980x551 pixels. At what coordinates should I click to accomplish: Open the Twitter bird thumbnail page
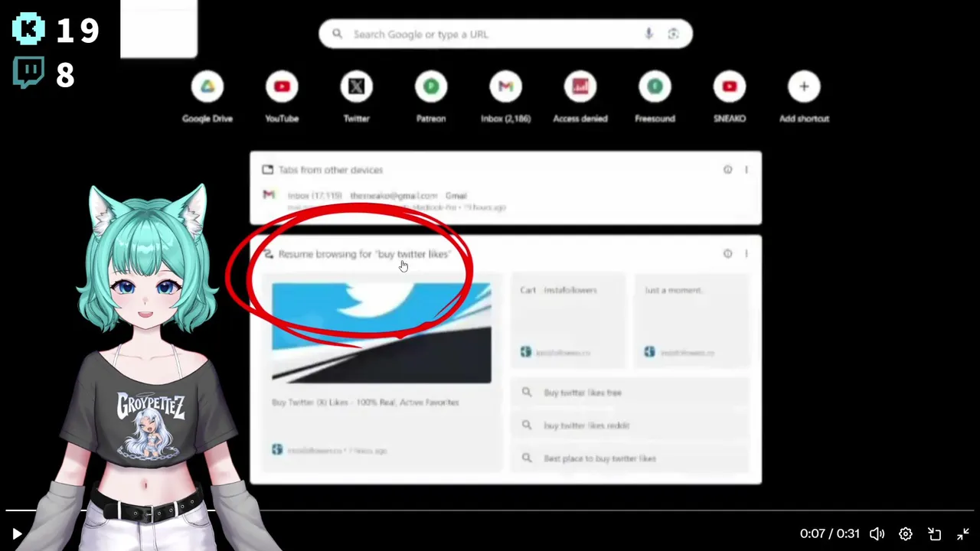click(381, 333)
